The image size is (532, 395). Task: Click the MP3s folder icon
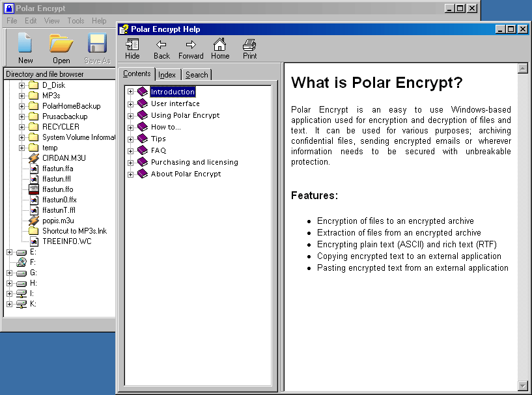click(34, 96)
